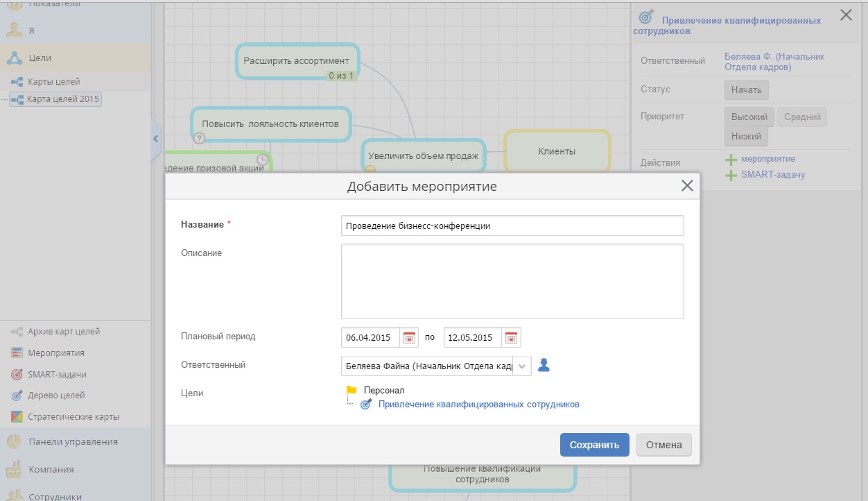Image resolution: width=868 pixels, height=501 pixels.
Task: Open calendar picker for start date
Action: pos(409,338)
